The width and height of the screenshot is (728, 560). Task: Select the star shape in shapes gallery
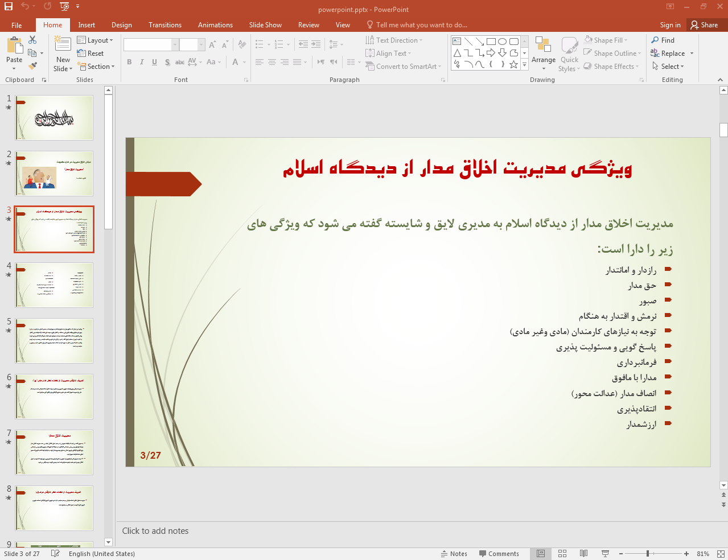coord(513,64)
